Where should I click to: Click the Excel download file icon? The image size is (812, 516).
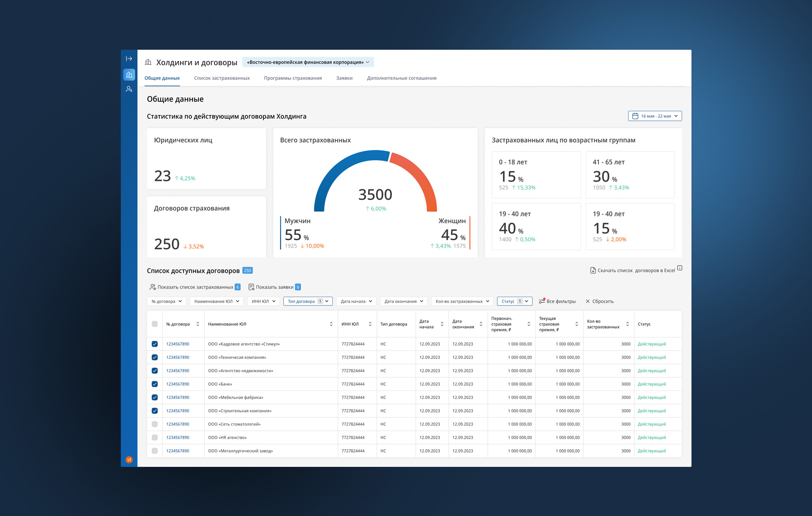[x=593, y=270]
